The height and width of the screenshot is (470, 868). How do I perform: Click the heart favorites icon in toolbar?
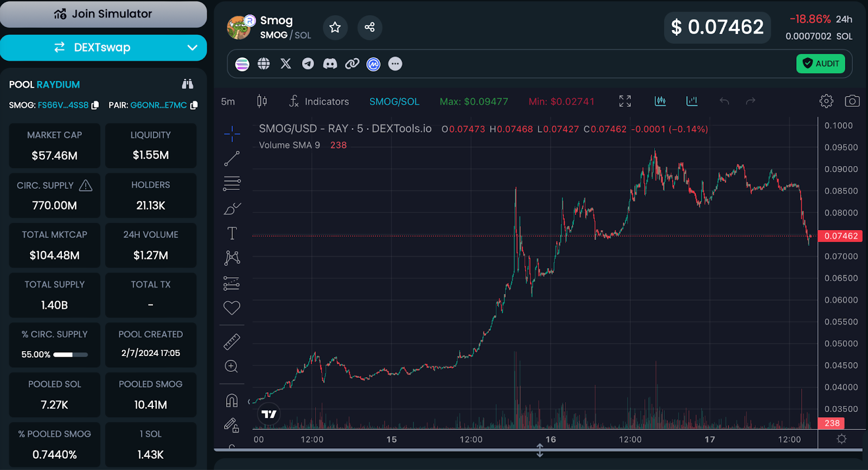click(232, 308)
